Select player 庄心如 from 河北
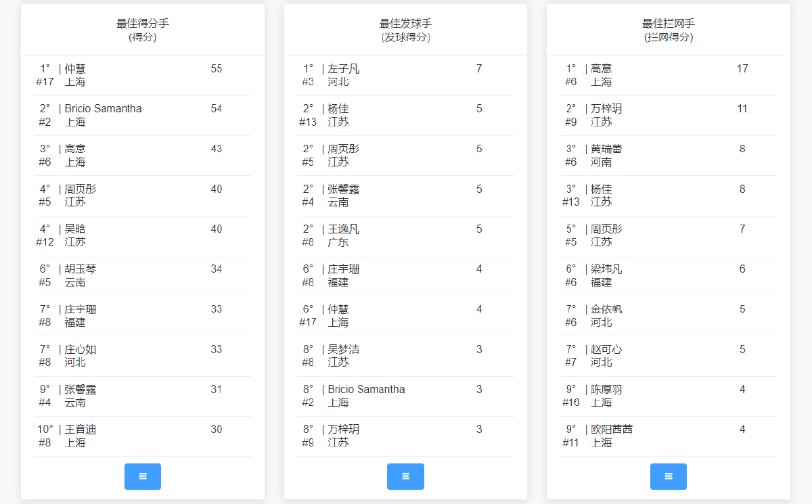The image size is (812, 504). point(81,350)
